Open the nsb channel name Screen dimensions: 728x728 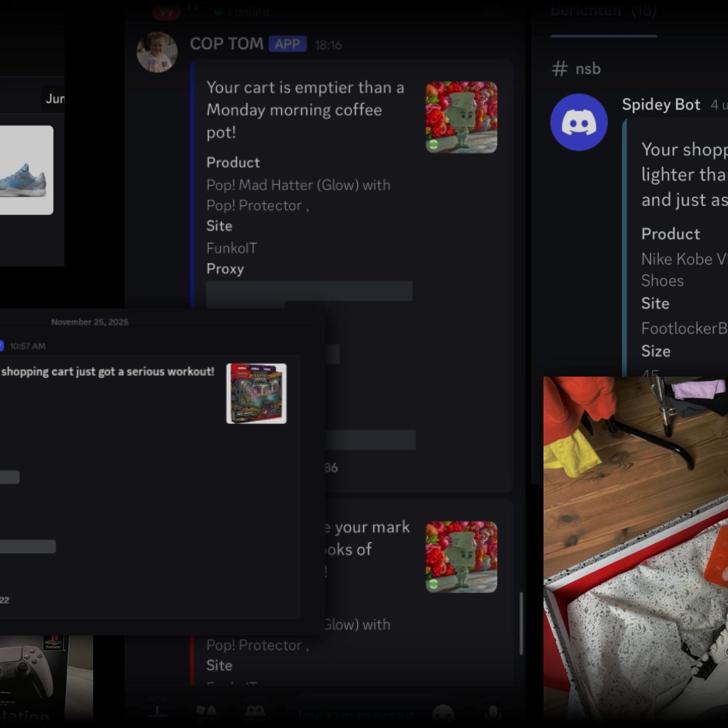[x=588, y=69]
